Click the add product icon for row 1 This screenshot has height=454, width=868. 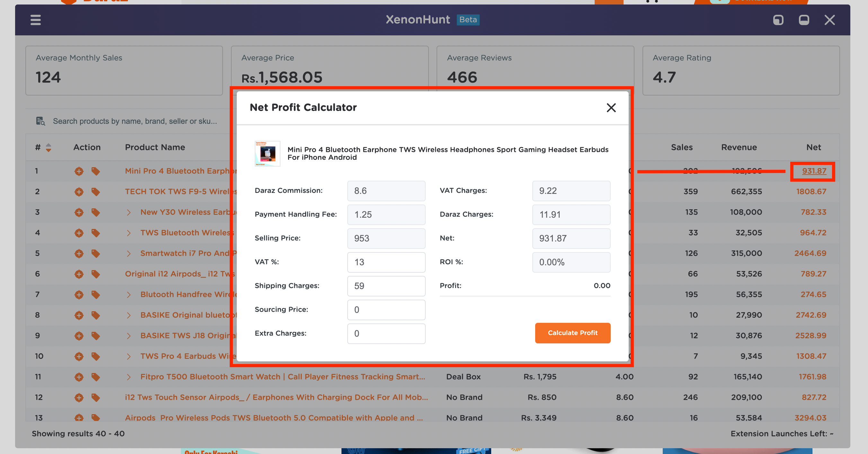tap(79, 171)
